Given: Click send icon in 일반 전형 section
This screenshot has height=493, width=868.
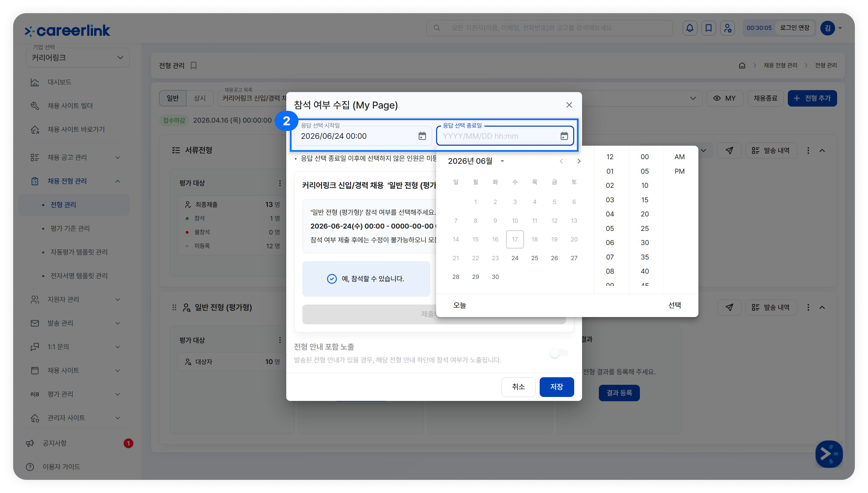Looking at the screenshot, I should (729, 307).
